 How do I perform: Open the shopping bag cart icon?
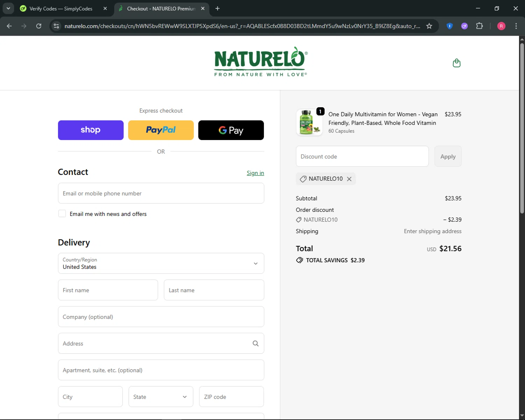[456, 63]
